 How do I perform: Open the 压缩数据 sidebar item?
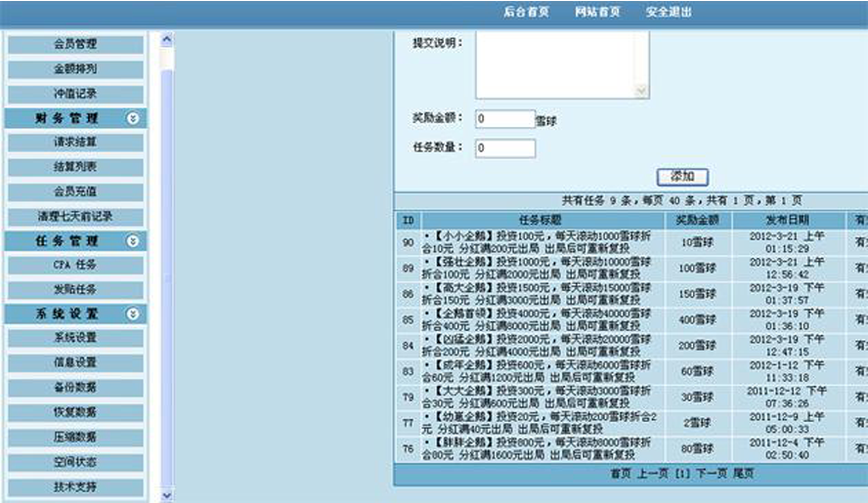(75, 438)
